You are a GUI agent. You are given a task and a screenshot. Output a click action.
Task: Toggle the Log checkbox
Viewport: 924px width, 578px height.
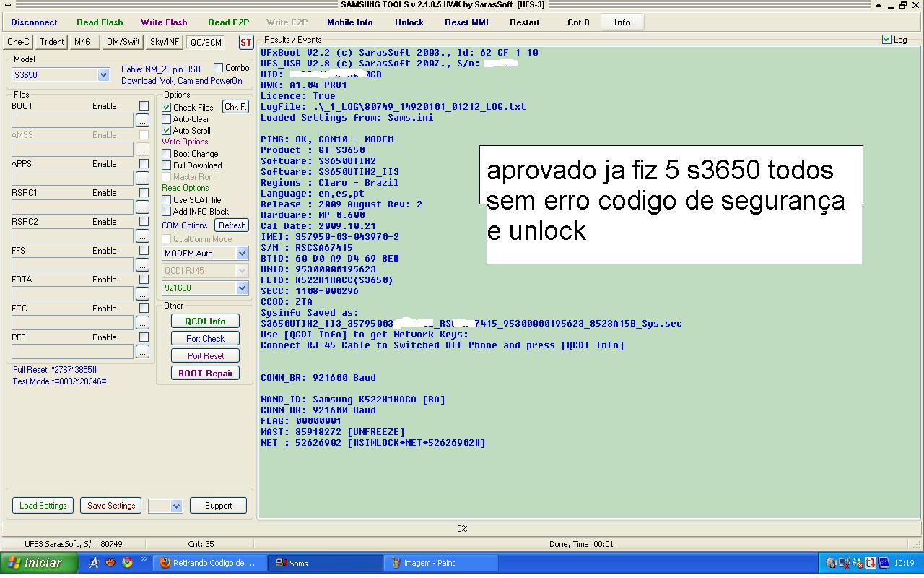pyautogui.click(x=886, y=39)
